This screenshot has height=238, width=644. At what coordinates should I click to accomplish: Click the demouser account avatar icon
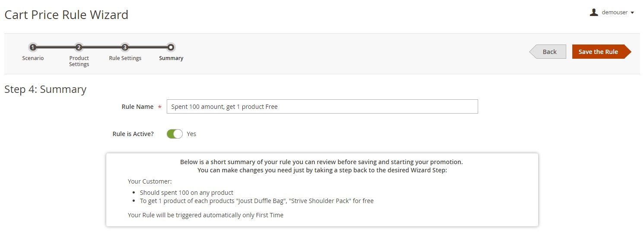593,13
